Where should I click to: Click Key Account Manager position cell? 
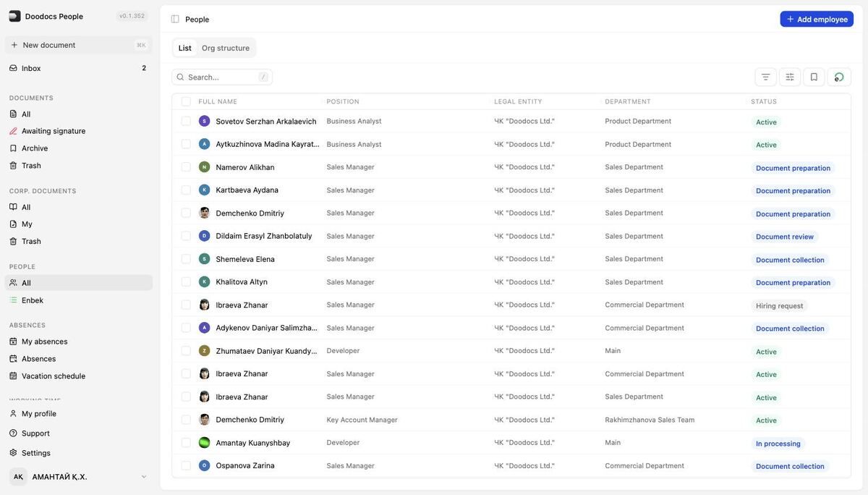pos(362,420)
